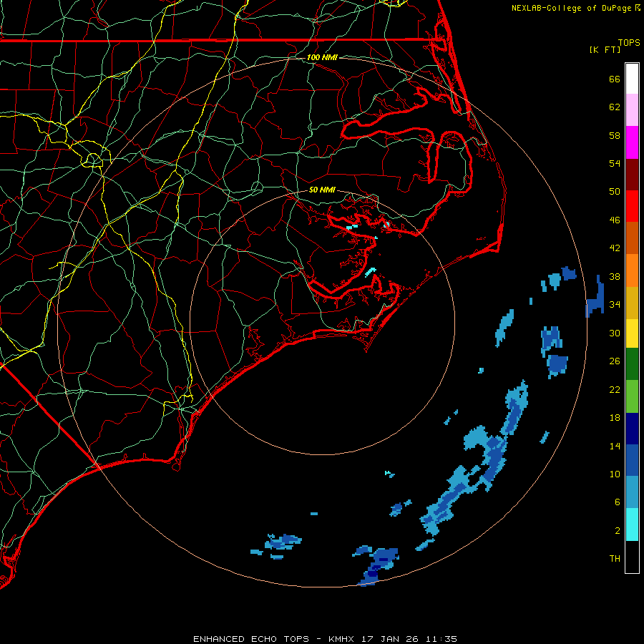644x644 pixels.
Task: Click the legend value '14'
Action: point(615,446)
